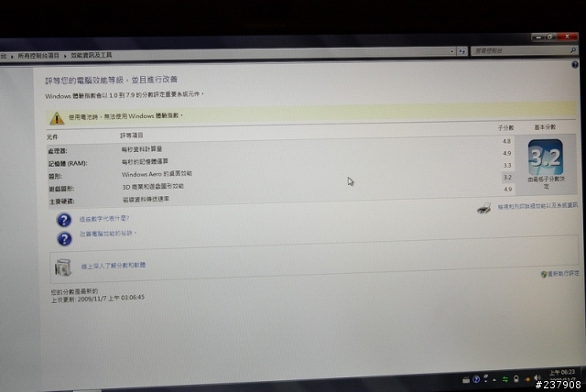Expand arrow before 所有控制台項目 breadcrumb
Viewport: 586px width, 392px height.
point(12,57)
